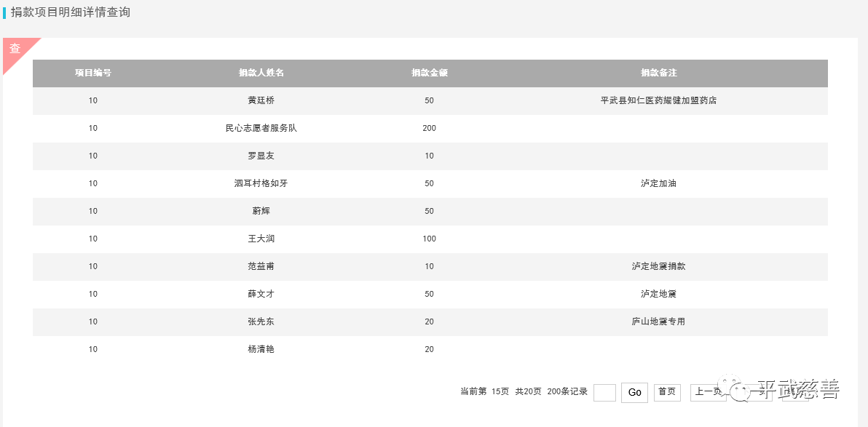The width and height of the screenshot is (868, 427).
Task: Click the 捐款备注 column header
Action: 659,73
